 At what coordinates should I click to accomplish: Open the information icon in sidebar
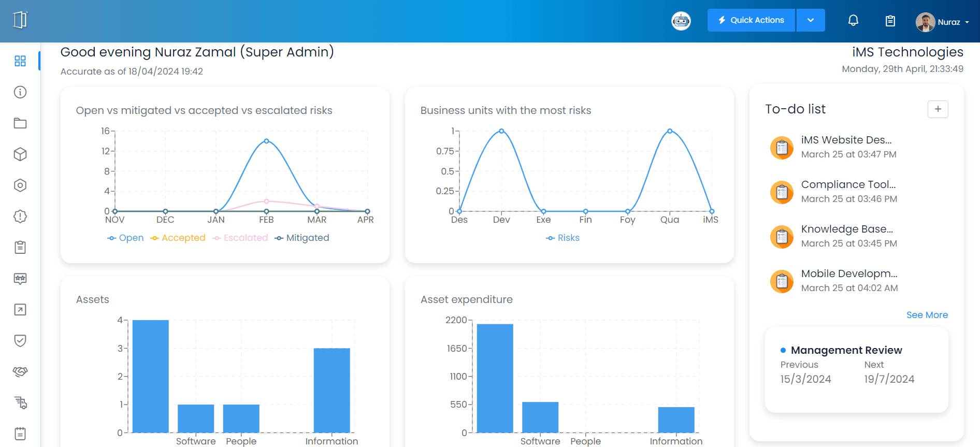[20, 92]
